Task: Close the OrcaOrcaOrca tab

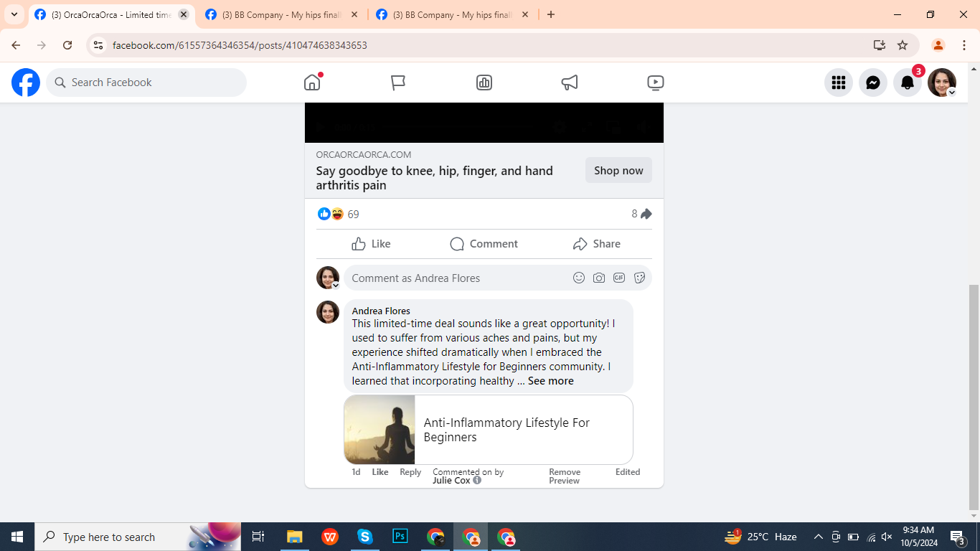Action: coord(183,14)
